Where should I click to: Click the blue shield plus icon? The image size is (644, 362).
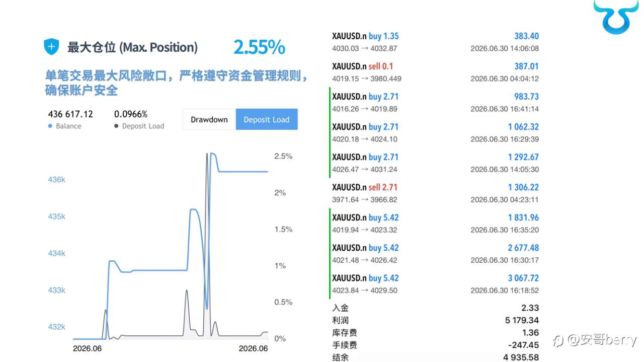click(x=51, y=47)
